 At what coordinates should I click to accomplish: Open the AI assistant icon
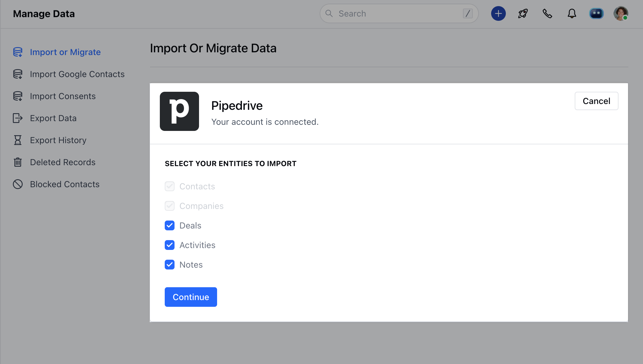596,13
